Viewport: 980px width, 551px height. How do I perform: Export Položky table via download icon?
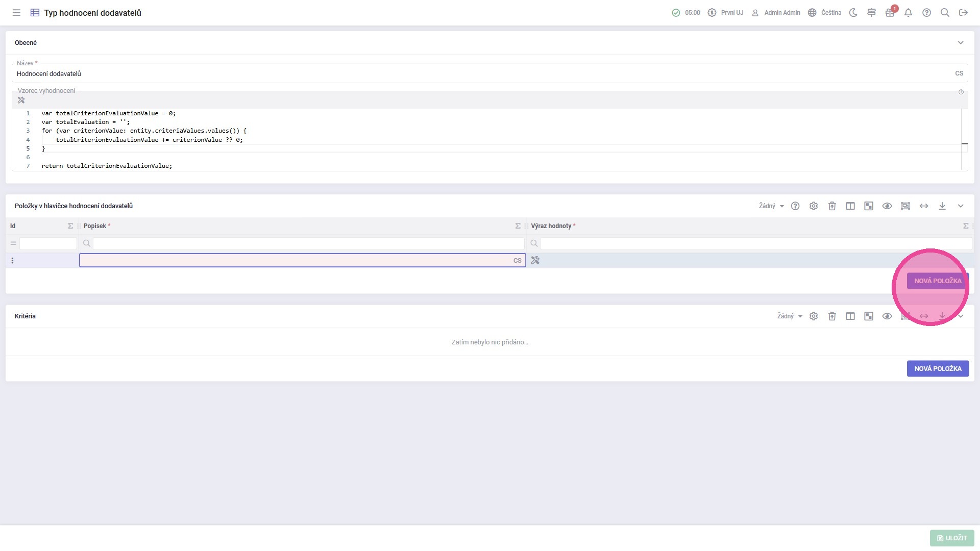[942, 206]
